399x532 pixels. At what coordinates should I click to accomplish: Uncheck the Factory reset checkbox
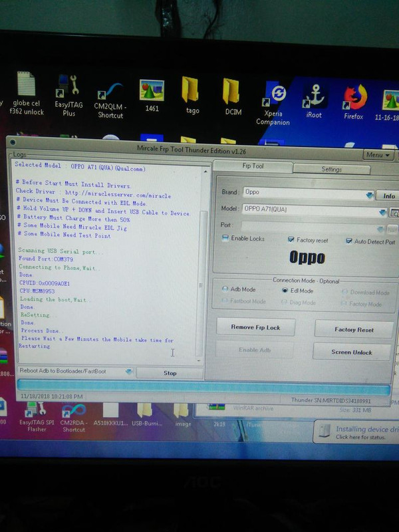coord(291,239)
